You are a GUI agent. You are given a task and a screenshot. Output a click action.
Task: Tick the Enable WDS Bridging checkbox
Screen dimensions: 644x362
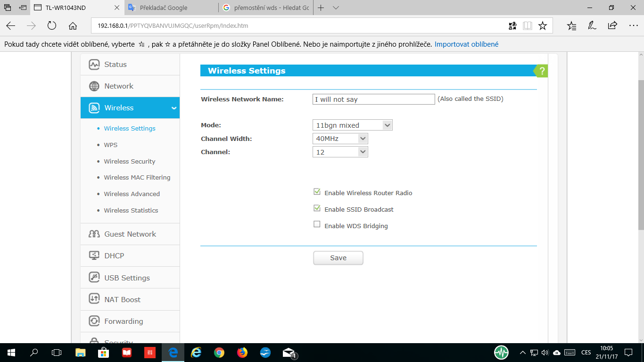click(x=317, y=225)
